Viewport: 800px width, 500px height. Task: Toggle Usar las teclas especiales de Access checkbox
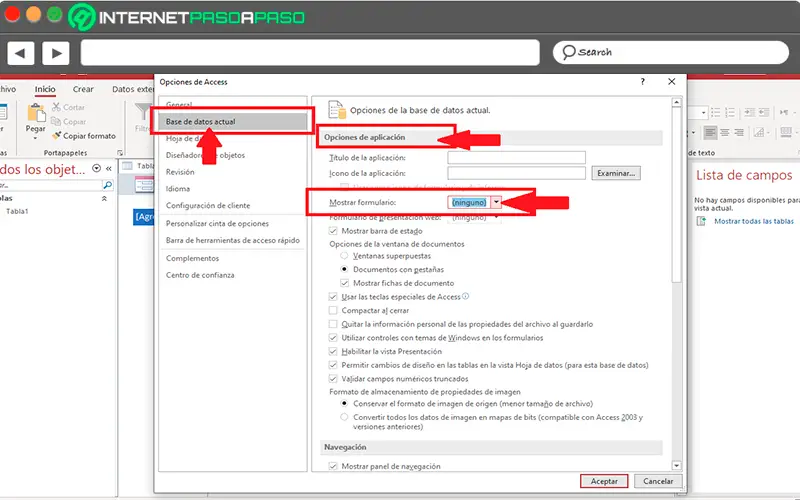point(333,296)
